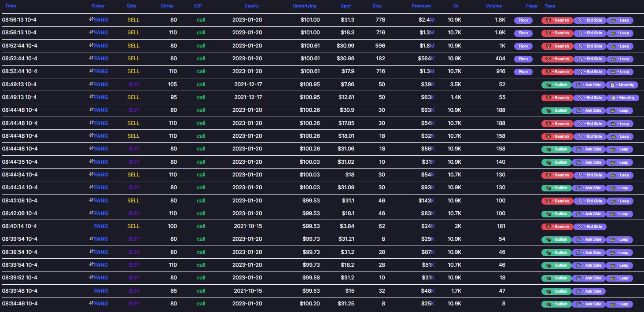Click the turtle icon in the Leap tag of the $31.21 spot row

[x=612, y=239]
